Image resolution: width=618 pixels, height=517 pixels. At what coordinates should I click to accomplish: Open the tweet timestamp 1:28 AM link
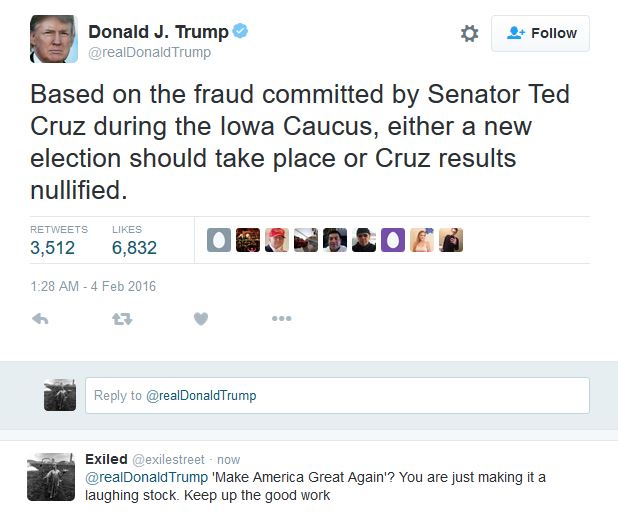[x=93, y=286]
